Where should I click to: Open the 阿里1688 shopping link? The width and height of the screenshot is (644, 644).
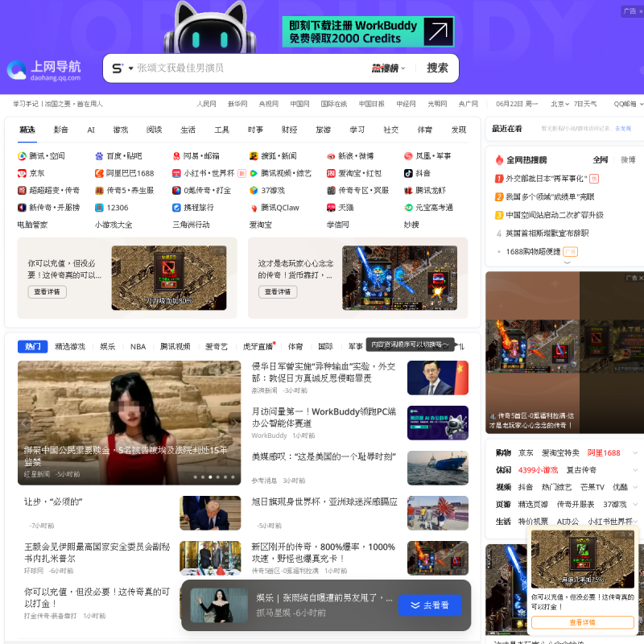(x=603, y=452)
